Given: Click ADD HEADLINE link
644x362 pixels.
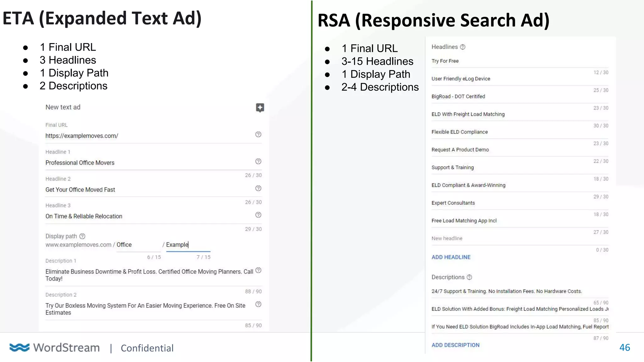Looking at the screenshot, I should click(x=451, y=257).
